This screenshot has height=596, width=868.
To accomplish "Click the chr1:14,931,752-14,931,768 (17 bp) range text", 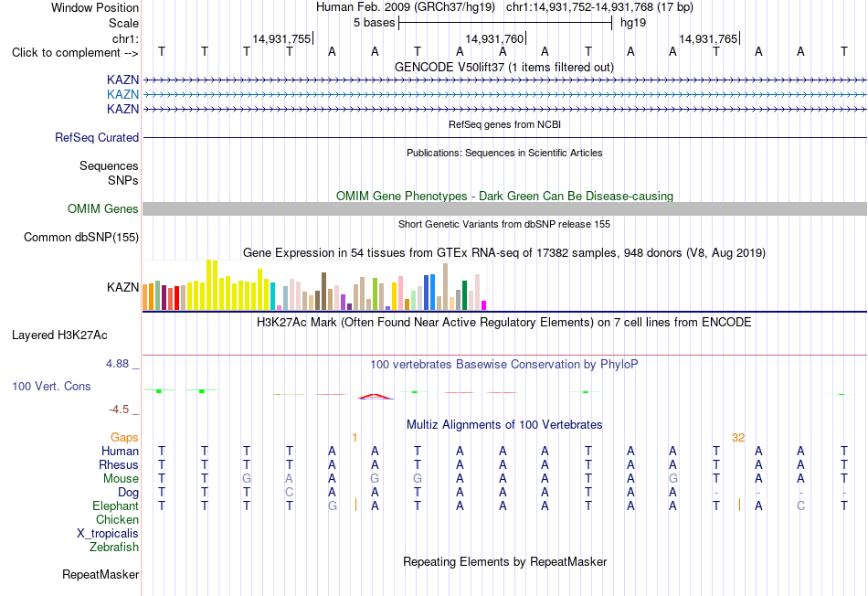I will 599,7.
